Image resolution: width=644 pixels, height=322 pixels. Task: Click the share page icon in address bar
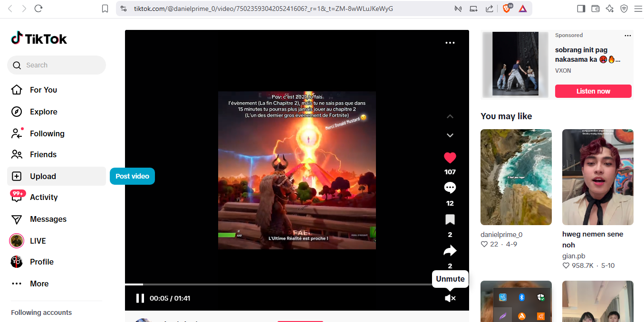point(489,9)
